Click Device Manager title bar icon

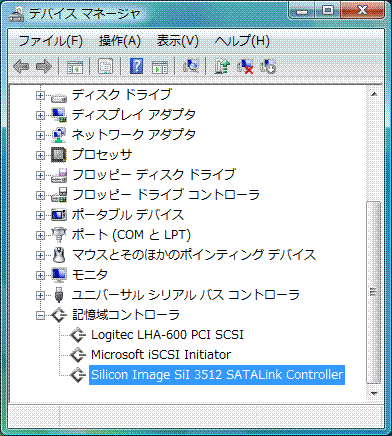[x=16, y=14]
